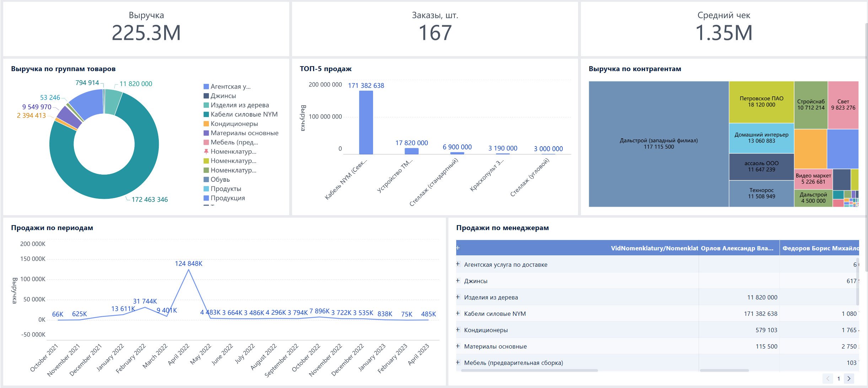
Task: Click the October 2021 axis label
Action: tap(44, 358)
